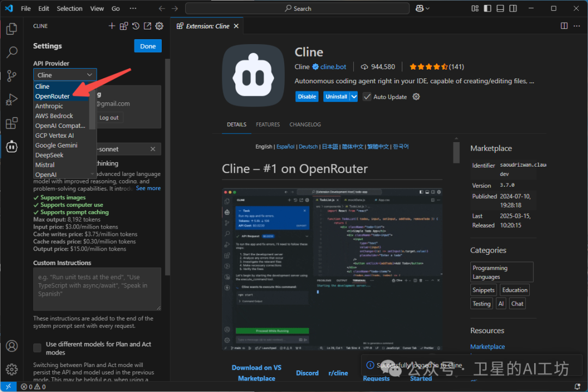Open the Search icon in sidebar
The width and height of the screenshot is (588, 392).
(11, 52)
